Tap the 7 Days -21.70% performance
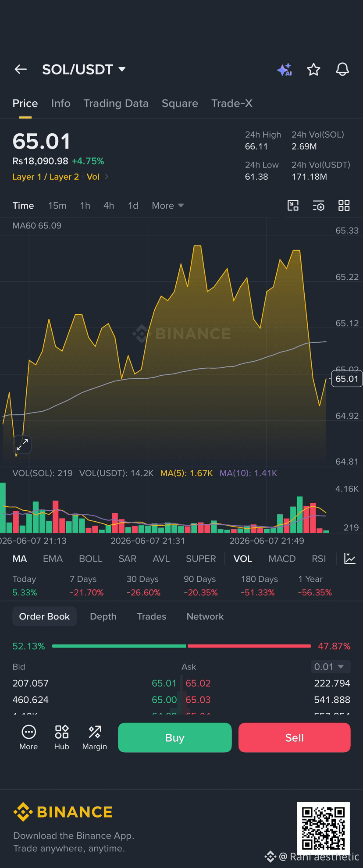This screenshot has height=868, width=363. (87, 586)
